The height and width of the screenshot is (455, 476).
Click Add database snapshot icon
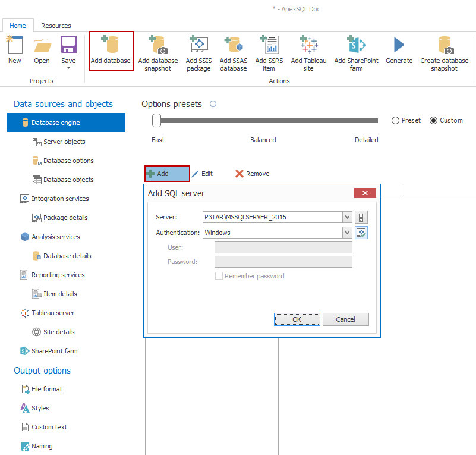pos(158,46)
